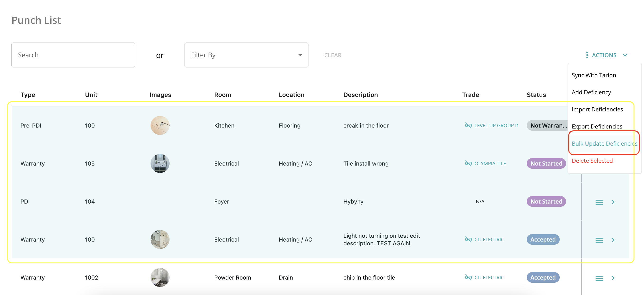Click Not Started badge on unit 104 row
This screenshot has width=644, height=295.
click(546, 201)
